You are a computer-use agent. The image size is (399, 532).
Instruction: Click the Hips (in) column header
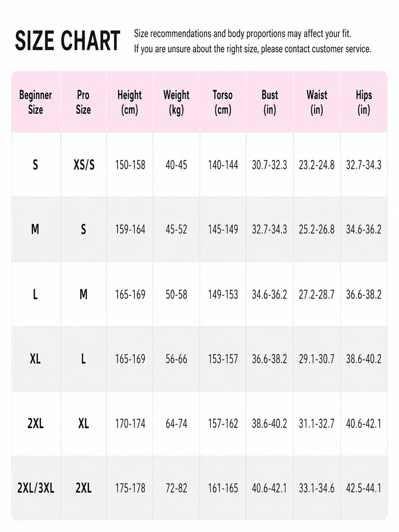(x=364, y=102)
